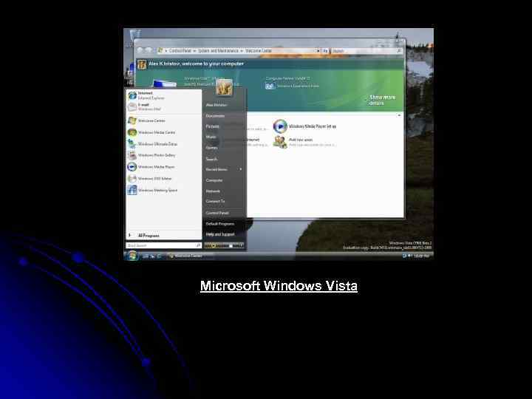This screenshot has height=399, width=532.
Task: Select Connect To in Start menu
Action: tap(224, 201)
